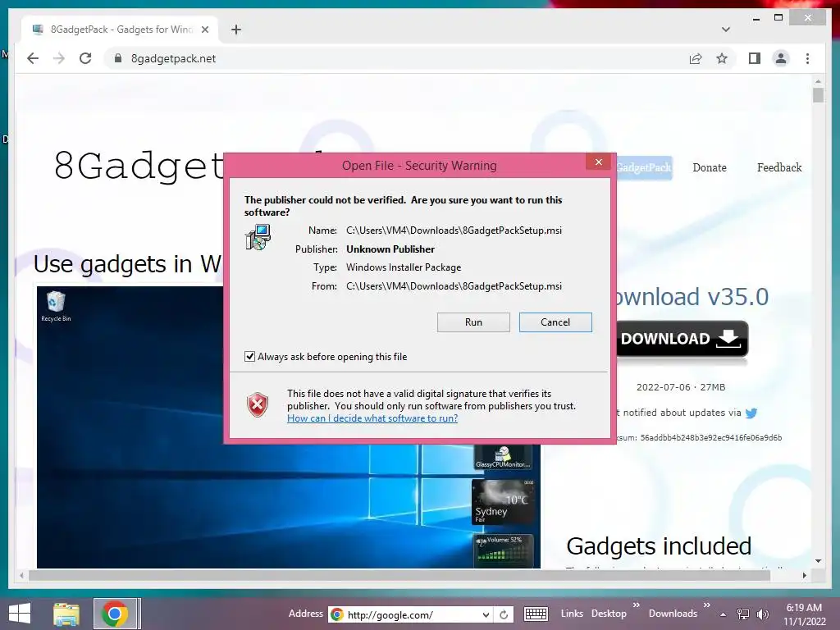Click the Downloads toolbar label

click(x=673, y=614)
